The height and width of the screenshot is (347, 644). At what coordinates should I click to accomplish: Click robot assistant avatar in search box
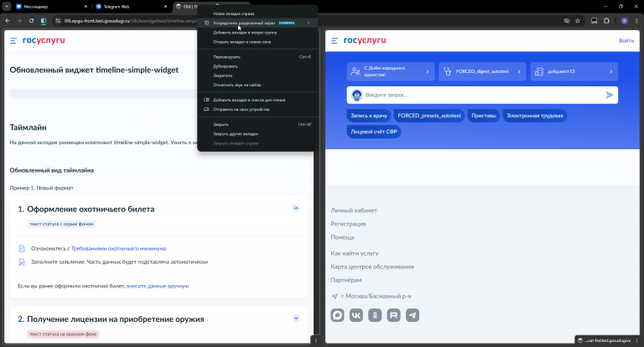click(356, 96)
